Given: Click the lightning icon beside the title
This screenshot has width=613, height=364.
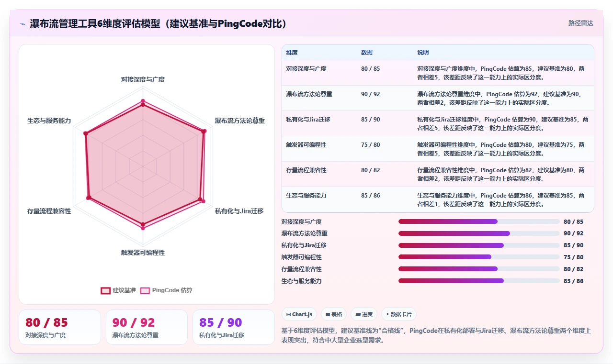Looking at the screenshot, I should (x=23, y=24).
